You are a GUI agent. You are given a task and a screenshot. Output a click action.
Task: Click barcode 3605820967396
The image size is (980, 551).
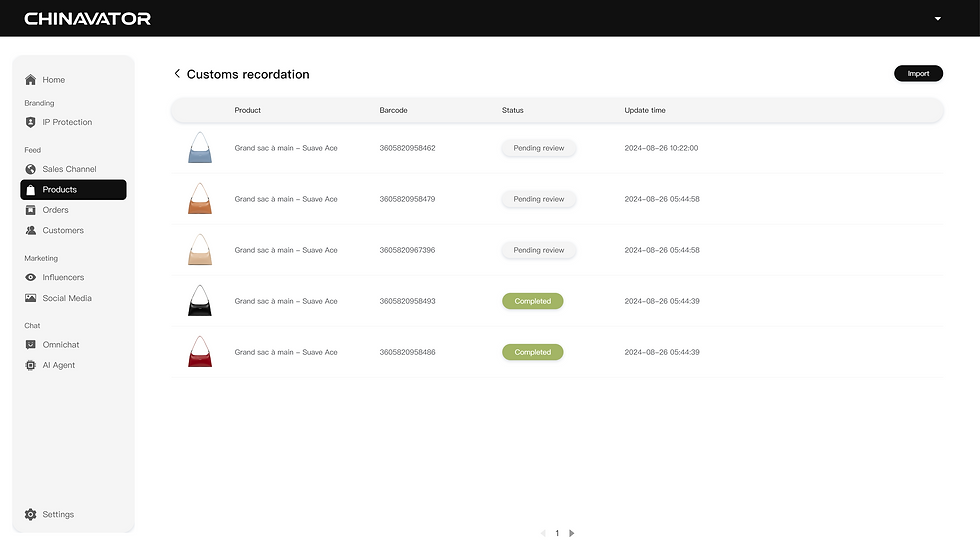click(x=408, y=250)
